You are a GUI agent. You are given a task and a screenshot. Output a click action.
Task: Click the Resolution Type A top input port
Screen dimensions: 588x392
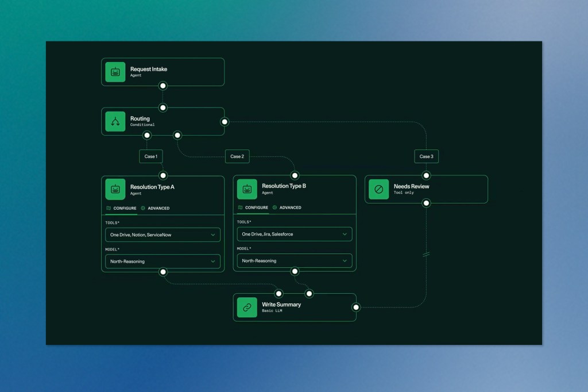coord(163,175)
